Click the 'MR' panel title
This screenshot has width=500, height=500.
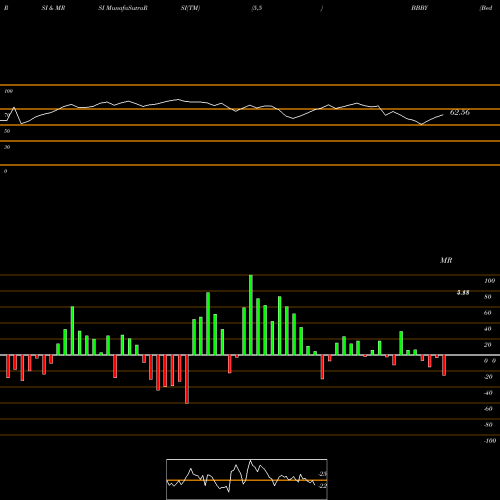(446, 260)
